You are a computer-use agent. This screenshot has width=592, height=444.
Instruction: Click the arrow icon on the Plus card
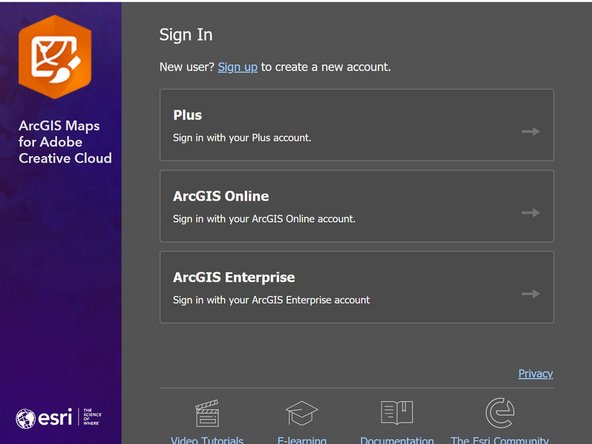click(530, 131)
